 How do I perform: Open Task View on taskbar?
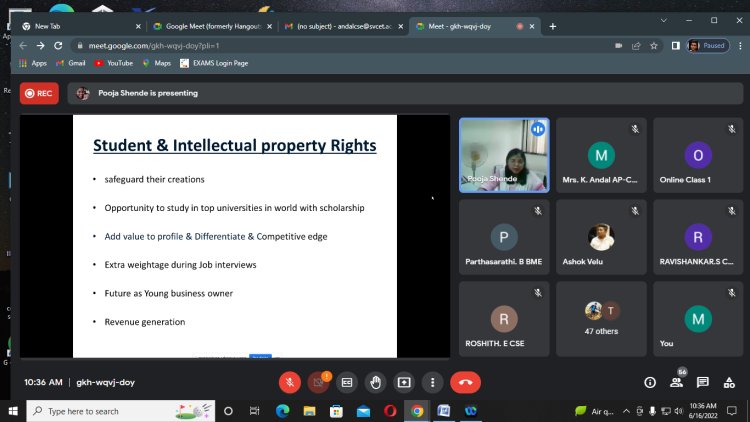pyautogui.click(x=254, y=411)
